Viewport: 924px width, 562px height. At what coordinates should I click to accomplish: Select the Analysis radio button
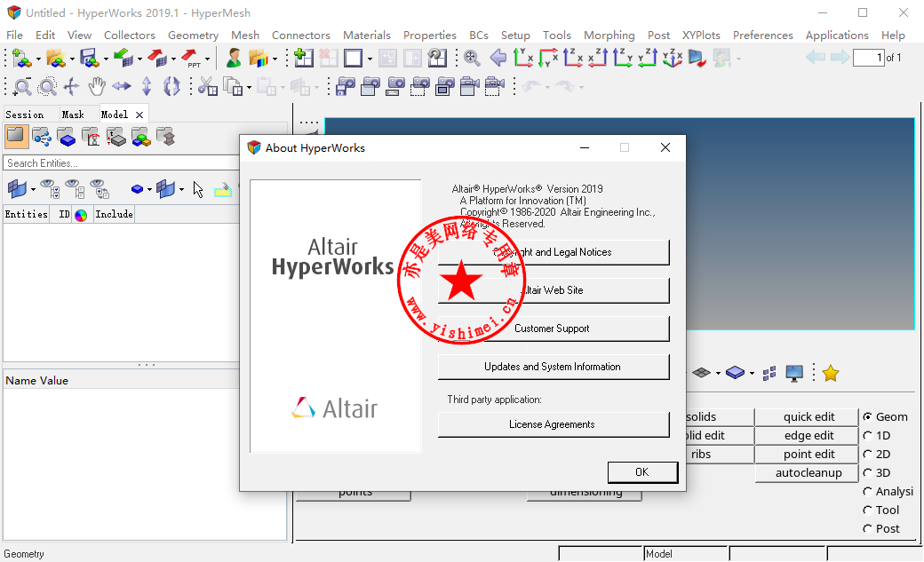pos(867,491)
